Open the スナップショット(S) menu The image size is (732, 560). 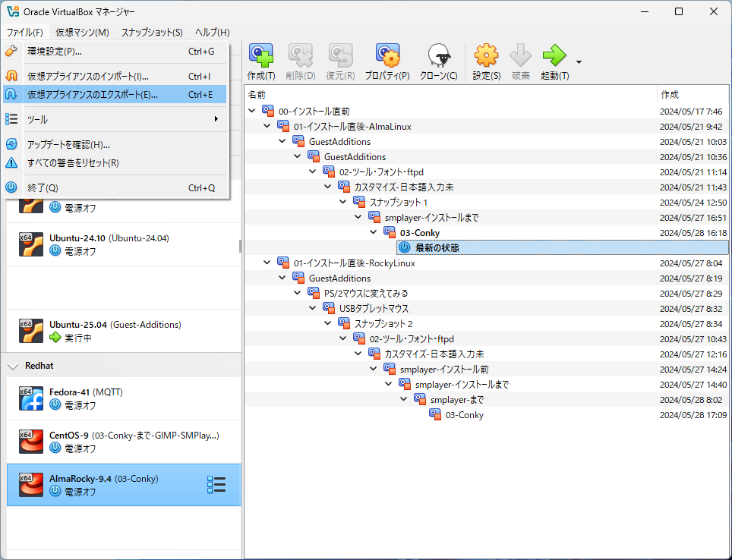(152, 32)
